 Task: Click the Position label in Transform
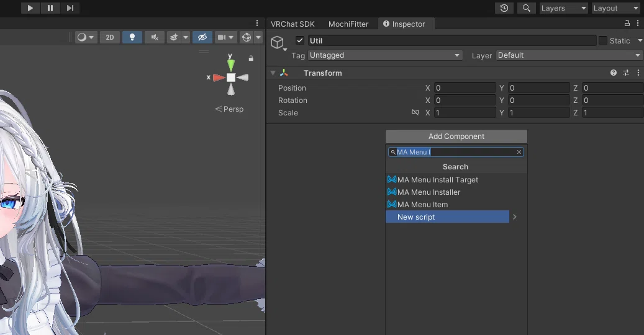(x=292, y=87)
